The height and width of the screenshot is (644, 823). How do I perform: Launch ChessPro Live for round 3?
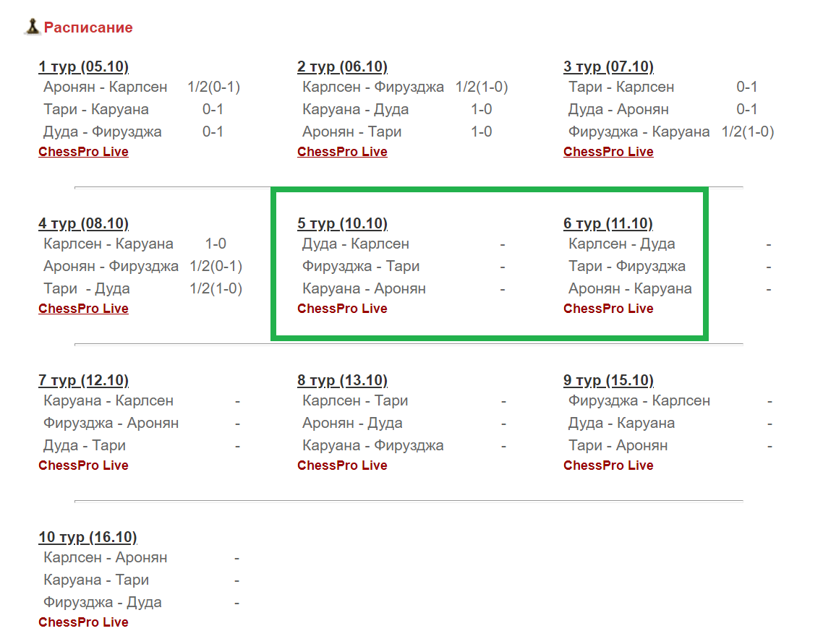(x=608, y=152)
